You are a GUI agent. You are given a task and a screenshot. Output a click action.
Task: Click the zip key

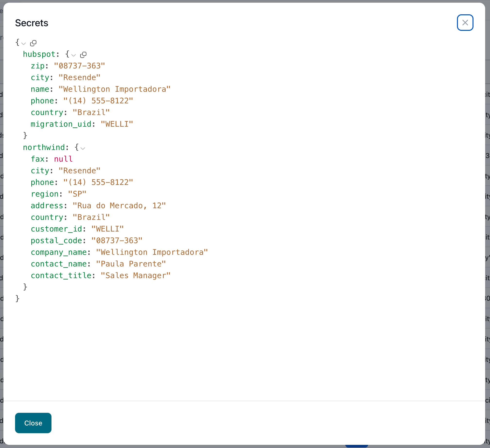tap(38, 66)
